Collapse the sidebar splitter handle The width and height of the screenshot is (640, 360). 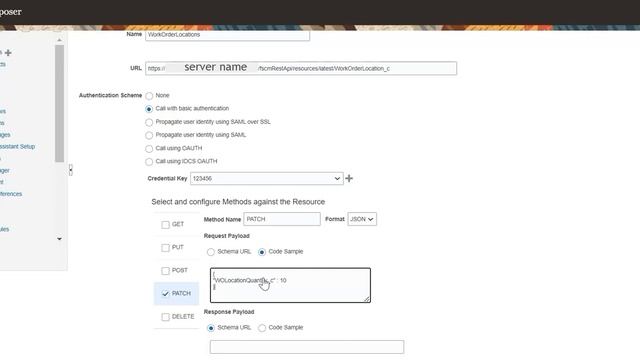pos(71,169)
